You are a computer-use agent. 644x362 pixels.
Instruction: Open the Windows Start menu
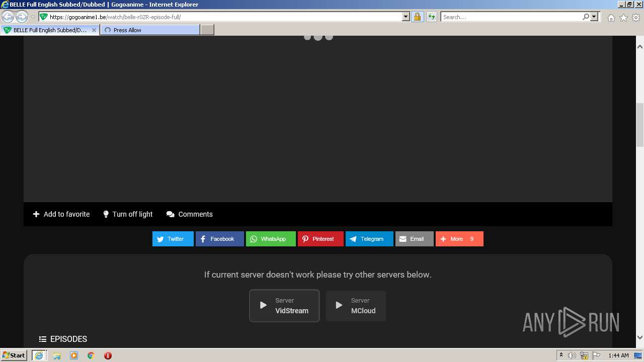tap(14, 355)
